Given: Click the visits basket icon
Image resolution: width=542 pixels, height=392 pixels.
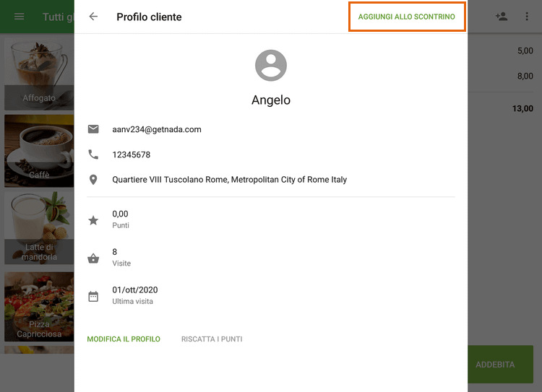Looking at the screenshot, I should [93, 258].
